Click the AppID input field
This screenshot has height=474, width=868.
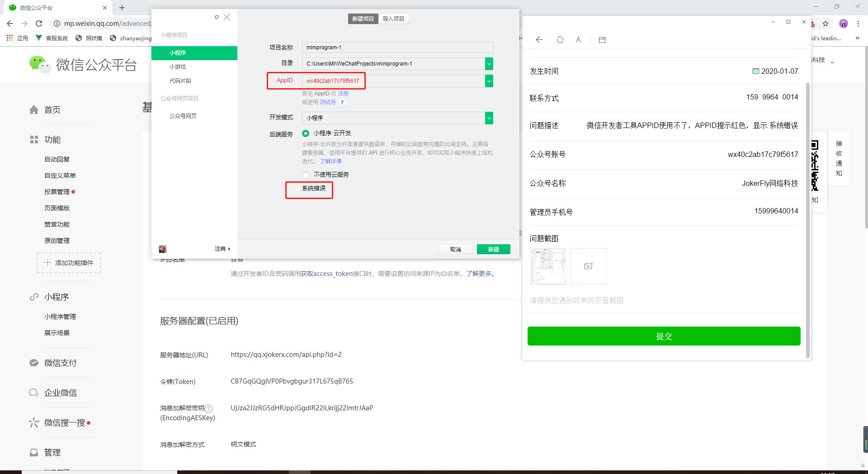click(393, 81)
